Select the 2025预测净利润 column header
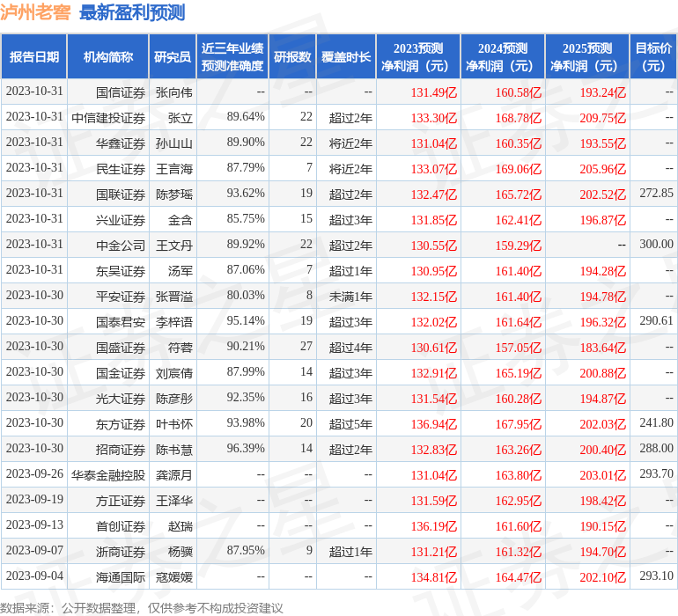Image resolution: width=678 pixels, height=616 pixels. click(x=587, y=56)
